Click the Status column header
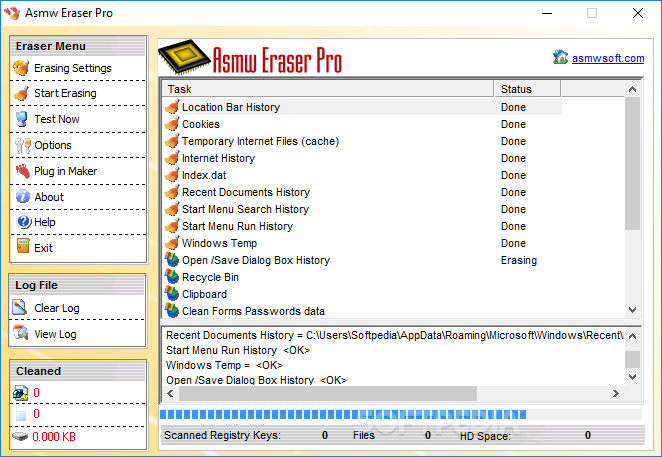This screenshot has height=457, width=662. pos(527,89)
